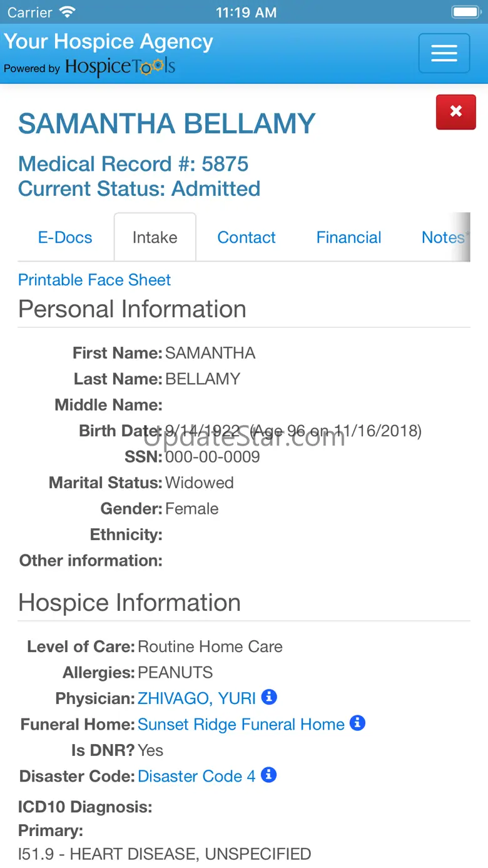Open physician link ZHIVAGO, YURI
Image resolution: width=488 pixels, height=868 pixels.
point(196,698)
